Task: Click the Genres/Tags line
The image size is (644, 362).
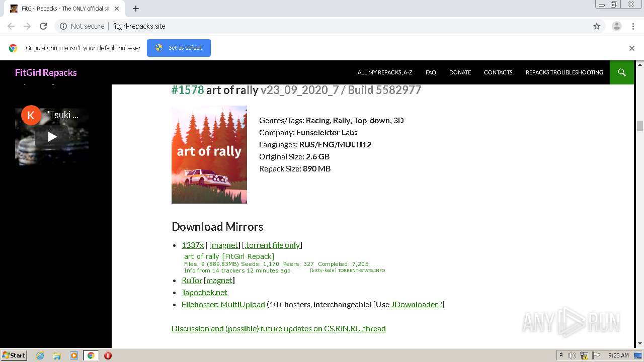Action: 332,120
